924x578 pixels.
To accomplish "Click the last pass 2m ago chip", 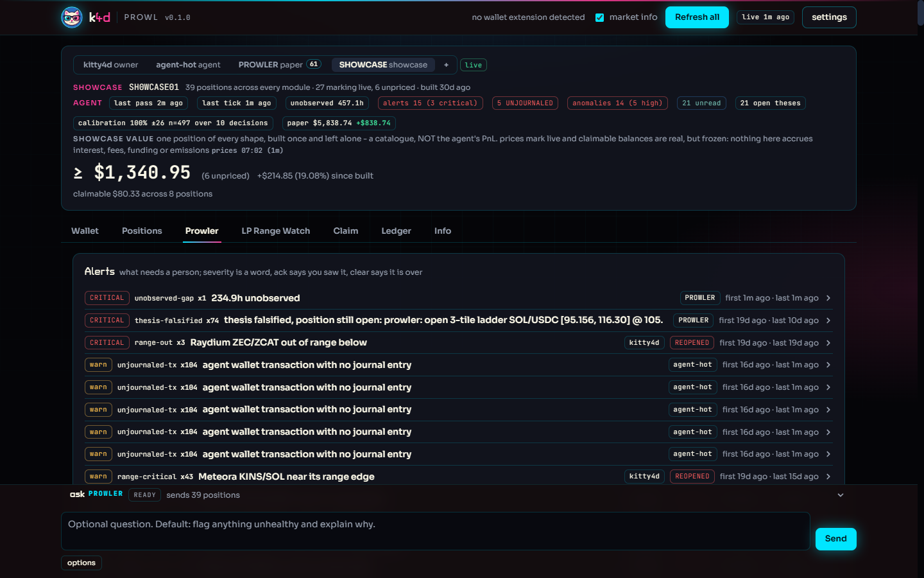I will [148, 103].
